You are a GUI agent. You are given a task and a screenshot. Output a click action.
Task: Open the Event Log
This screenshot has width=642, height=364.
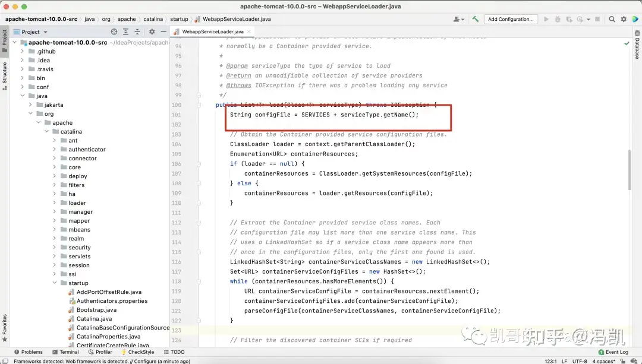[613, 352]
